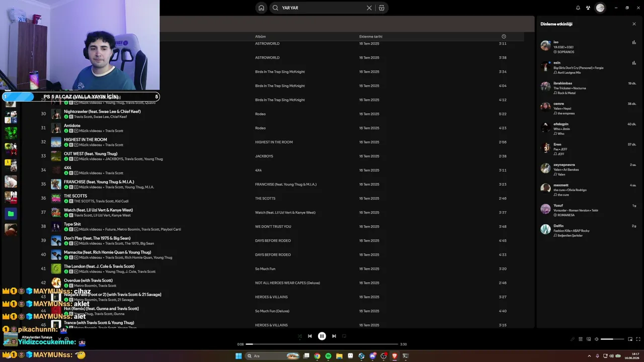644x362 pixels.
Task: Select 'Mamacita (feat. Rich Homie Quan & Young Thug)'
Action: (x=107, y=252)
